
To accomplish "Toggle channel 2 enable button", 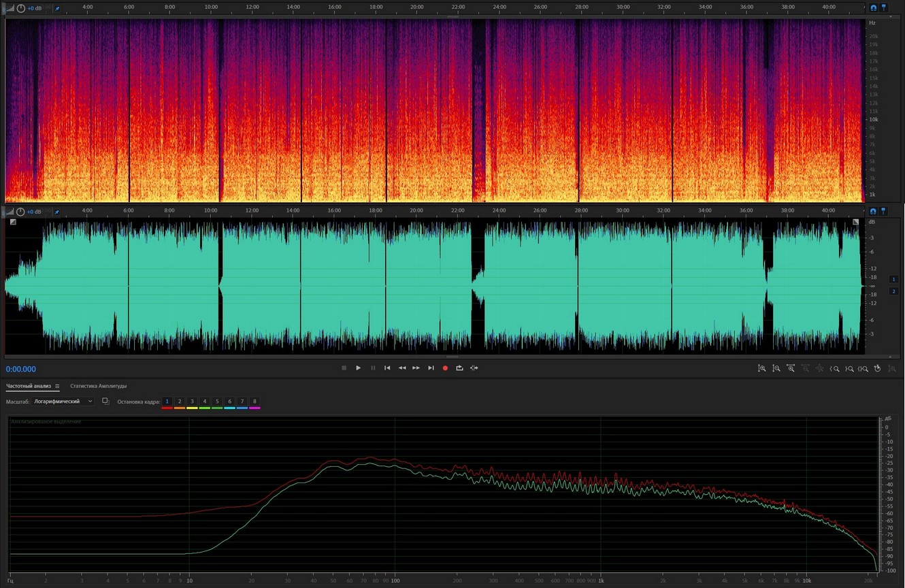I will [894, 291].
